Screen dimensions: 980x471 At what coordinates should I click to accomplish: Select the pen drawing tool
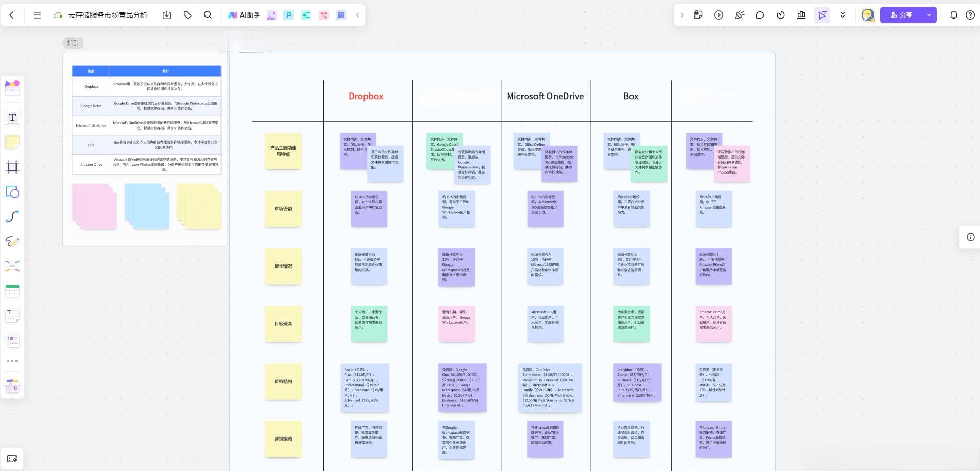pos(12,241)
